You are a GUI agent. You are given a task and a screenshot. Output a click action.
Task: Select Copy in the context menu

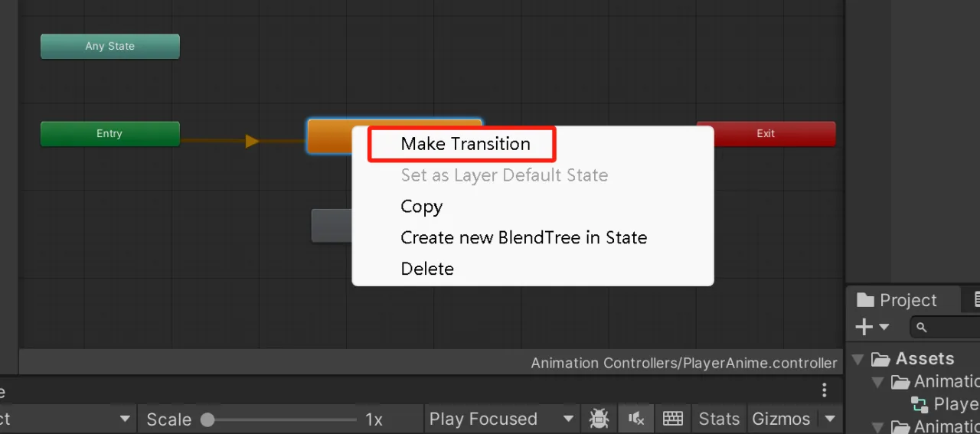pyautogui.click(x=422, y=207)
